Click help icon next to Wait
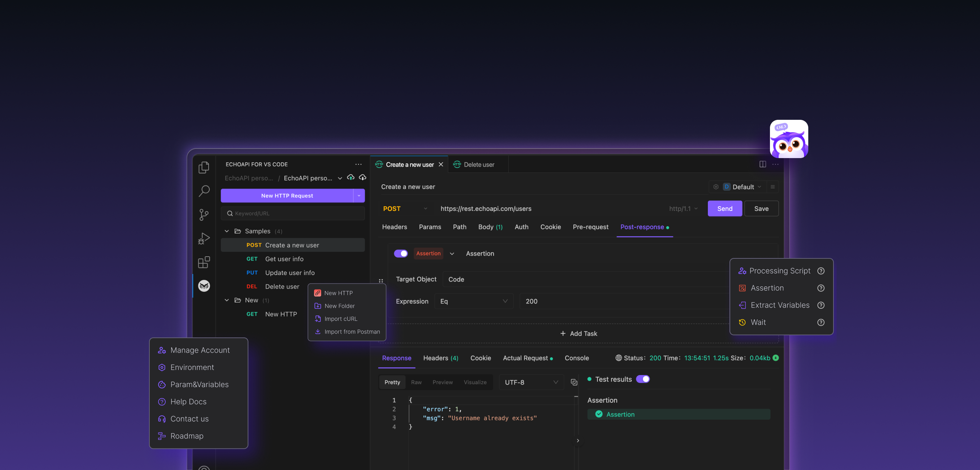 pyautogui.click(x=821, y=322)
